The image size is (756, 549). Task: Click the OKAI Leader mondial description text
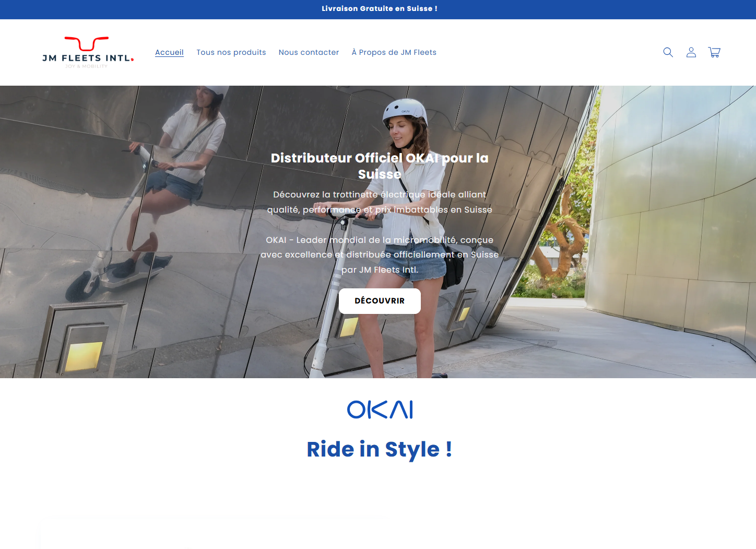pyautogui.click(x=380, y=254)
